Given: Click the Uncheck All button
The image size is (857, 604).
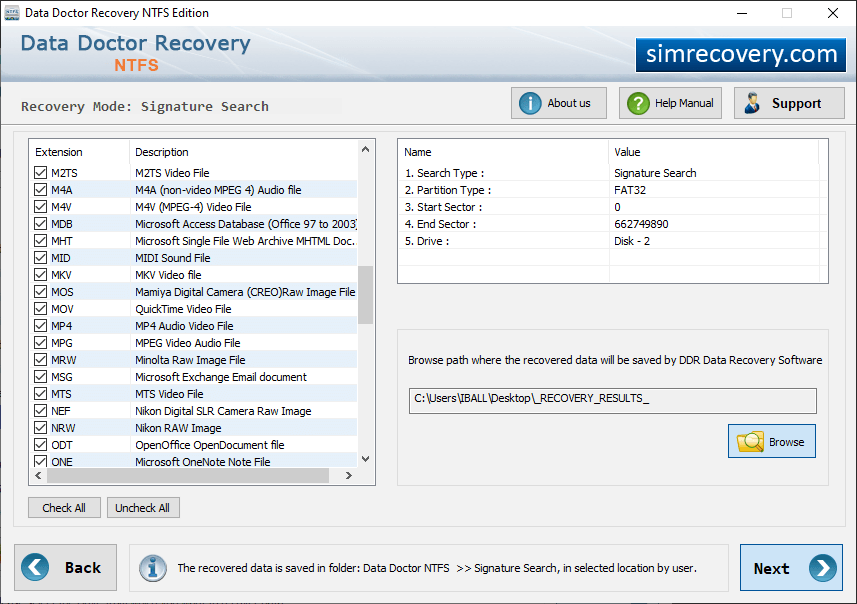Looking at the screenshot, I should click(x=143, y=508).
